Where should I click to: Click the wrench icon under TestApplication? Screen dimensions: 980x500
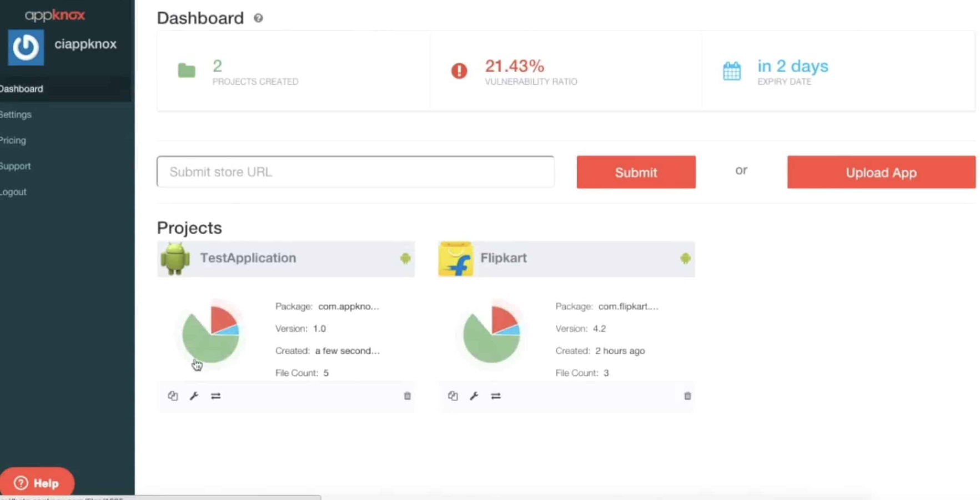[194, 396]
